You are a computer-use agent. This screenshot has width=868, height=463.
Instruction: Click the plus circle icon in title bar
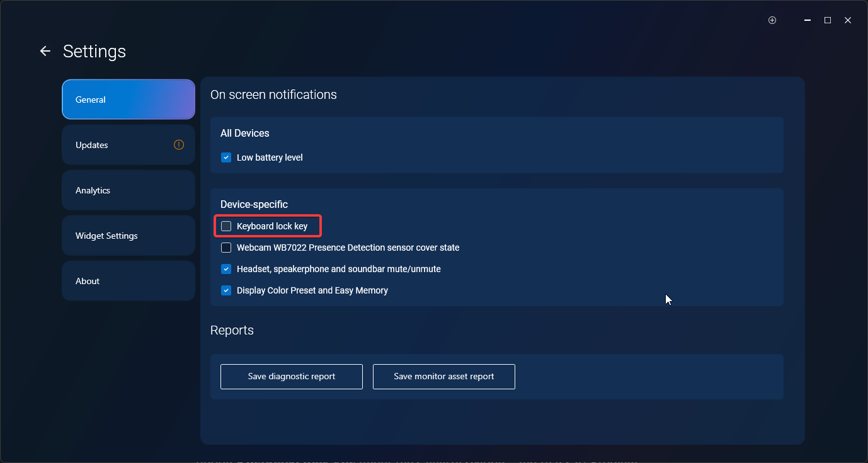coord(772,20)
